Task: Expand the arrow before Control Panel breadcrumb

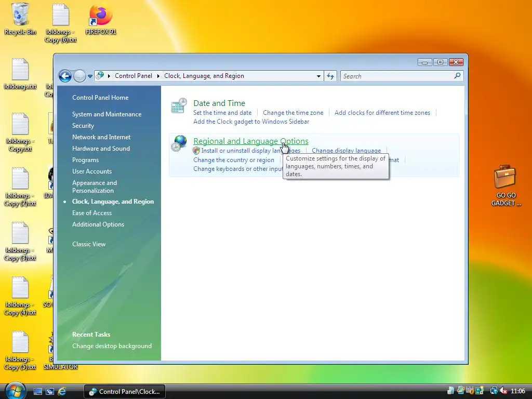Action: 109,76
